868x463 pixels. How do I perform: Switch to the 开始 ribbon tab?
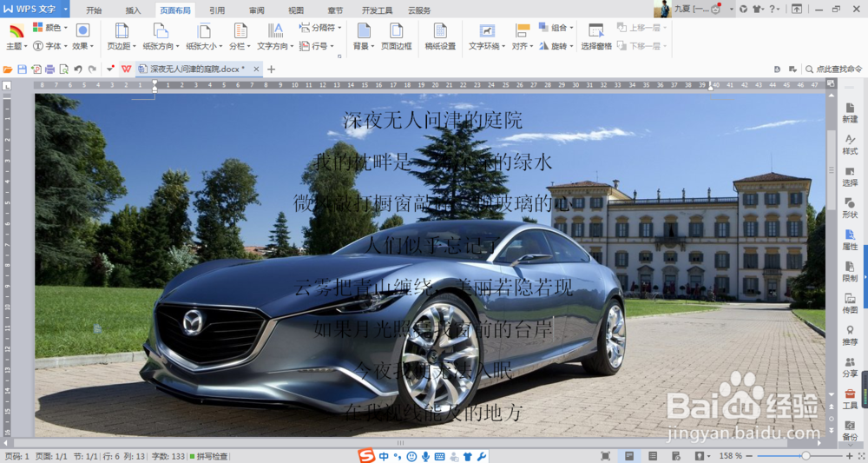point(94,10)
